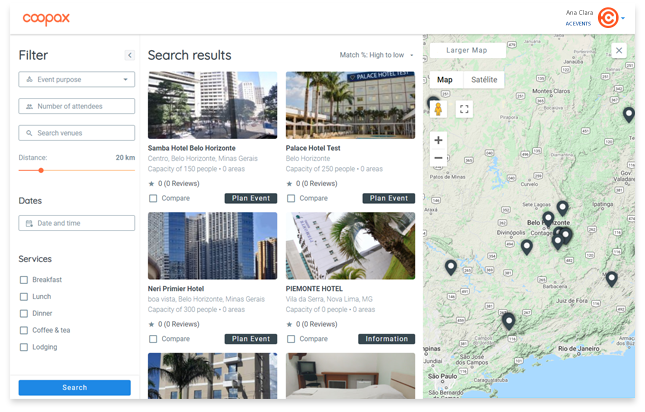Click the PIEMONTE HOTEL title
The height and width of the screenshot is (412, 645).
314,289
